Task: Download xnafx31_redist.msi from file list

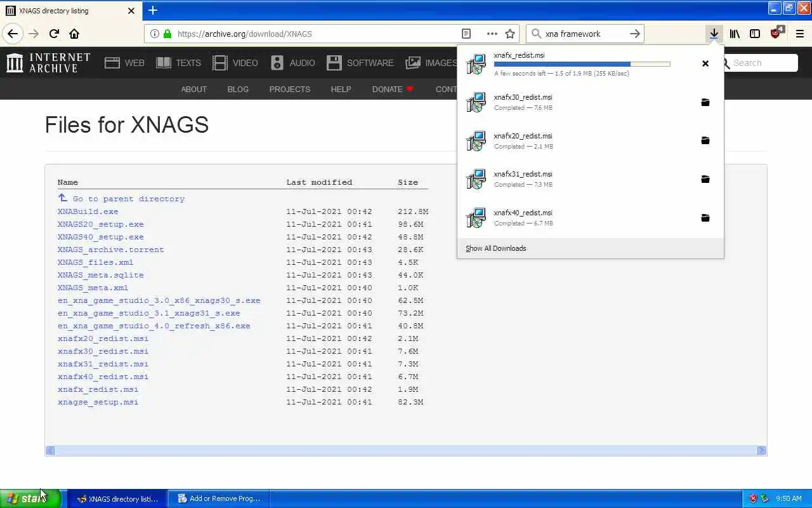Action: (x=103, y=364)
